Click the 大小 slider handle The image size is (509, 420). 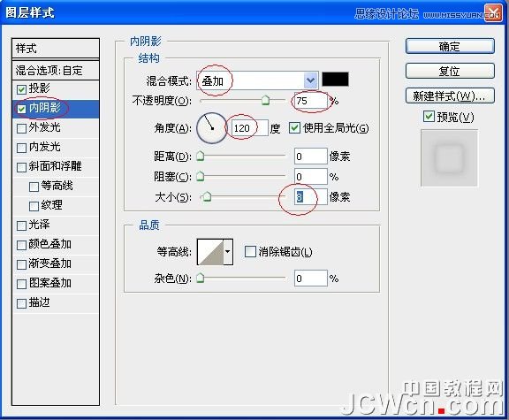click(207, 196)
